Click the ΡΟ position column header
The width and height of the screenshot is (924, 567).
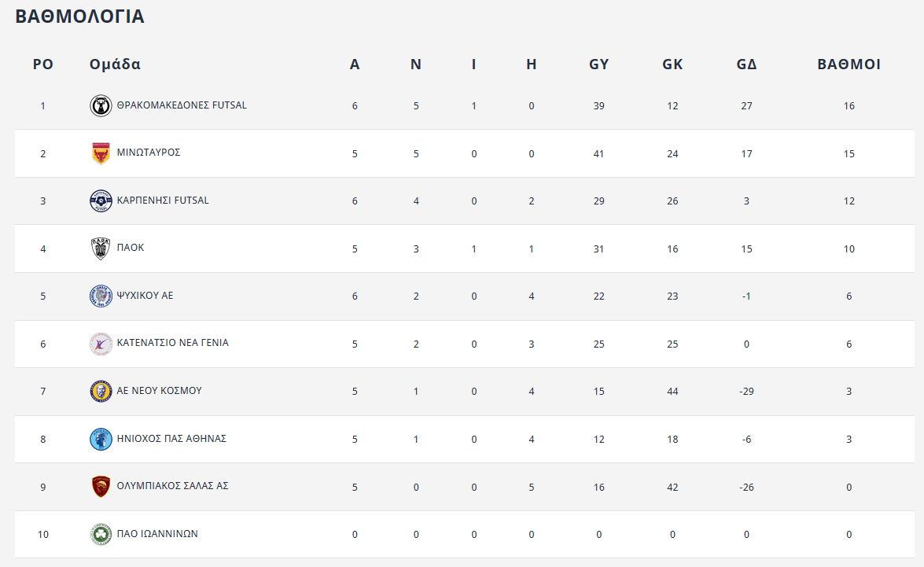coord(43,64)
